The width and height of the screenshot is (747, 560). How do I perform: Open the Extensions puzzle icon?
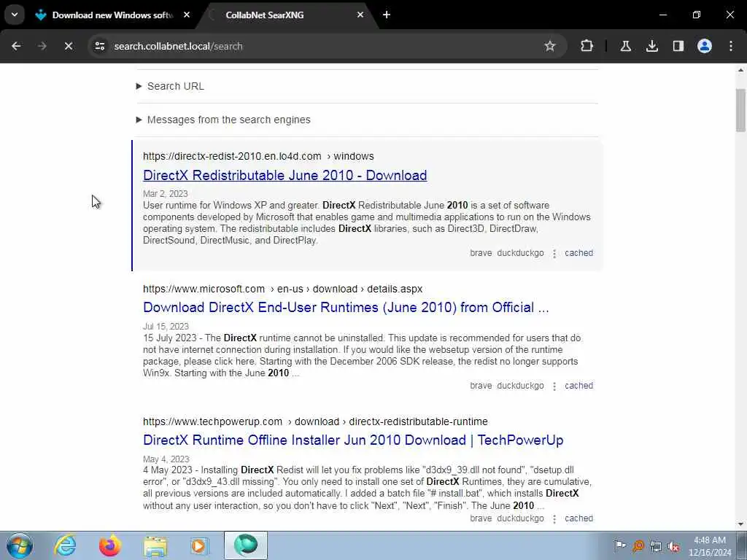coord(587,46)
